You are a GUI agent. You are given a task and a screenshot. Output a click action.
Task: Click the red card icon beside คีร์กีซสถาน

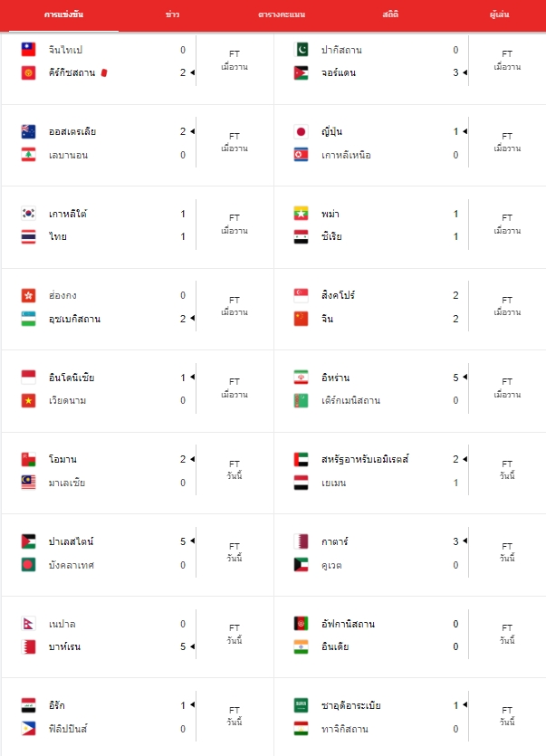[x=104, y=72]
